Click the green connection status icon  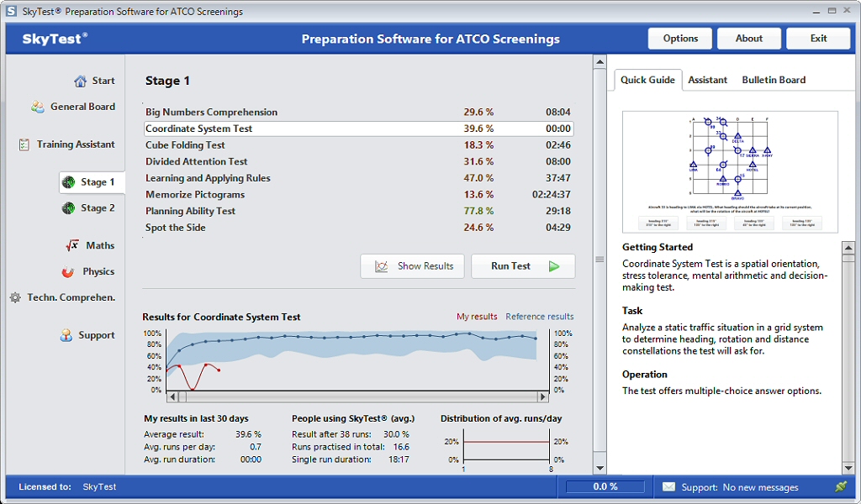coord(840,486)
